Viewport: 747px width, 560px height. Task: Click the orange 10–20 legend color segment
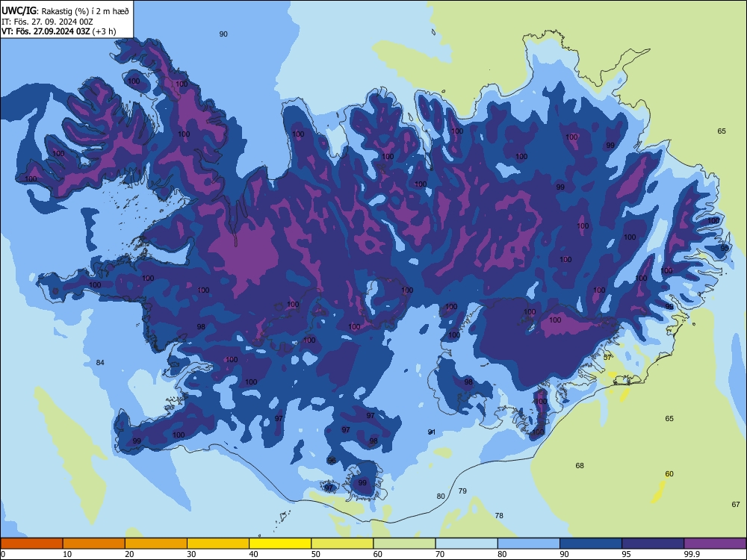pos(94,544)
